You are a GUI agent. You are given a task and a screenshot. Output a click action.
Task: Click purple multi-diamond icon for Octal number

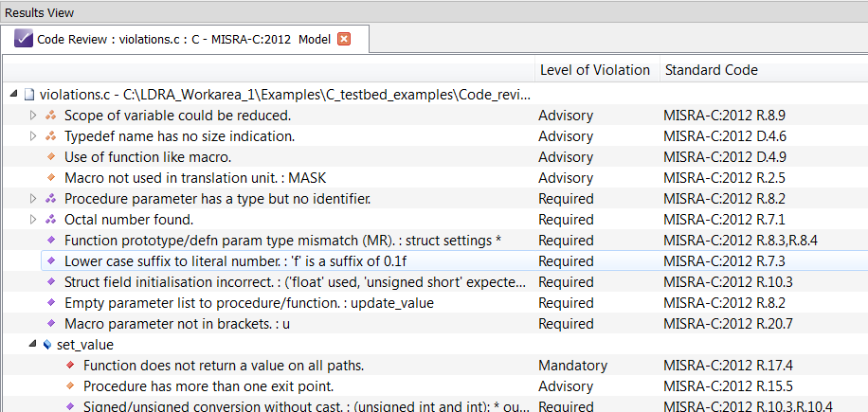click(51, 220)
